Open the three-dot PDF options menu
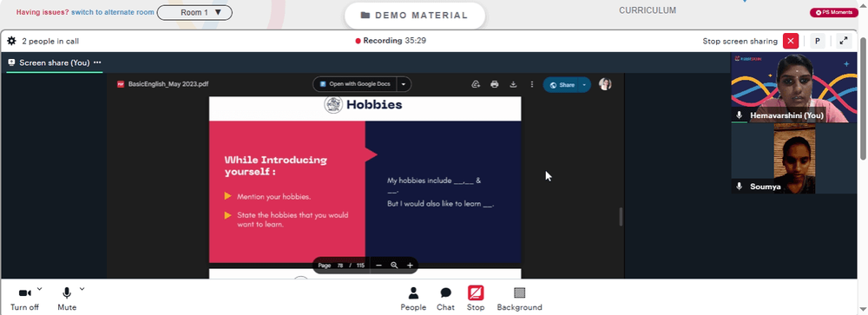 click(532, 84)
